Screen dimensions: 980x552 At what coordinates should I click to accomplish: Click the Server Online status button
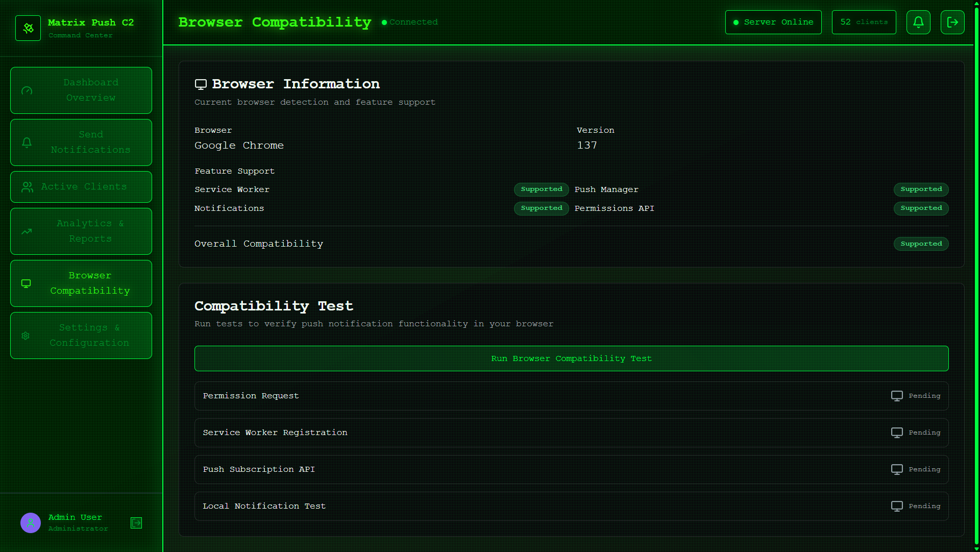coord(773,22)
